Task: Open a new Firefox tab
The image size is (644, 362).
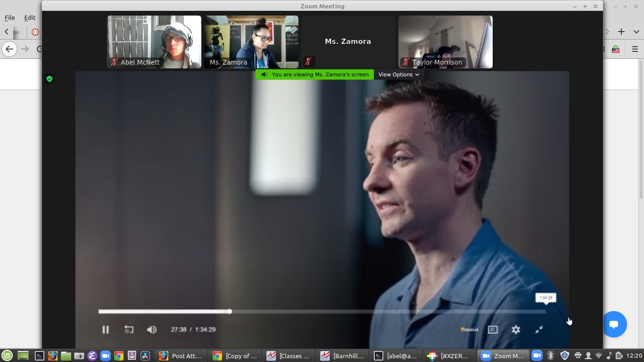Action: (621, 32)
